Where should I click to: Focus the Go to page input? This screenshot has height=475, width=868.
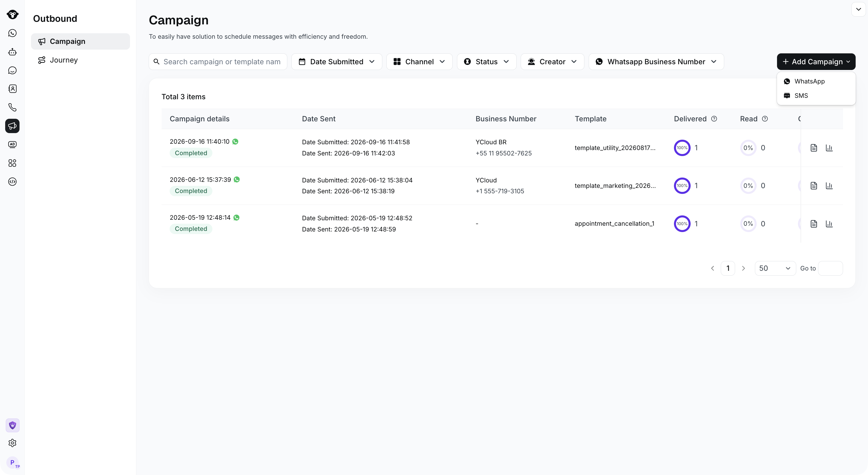click(830, 268)
